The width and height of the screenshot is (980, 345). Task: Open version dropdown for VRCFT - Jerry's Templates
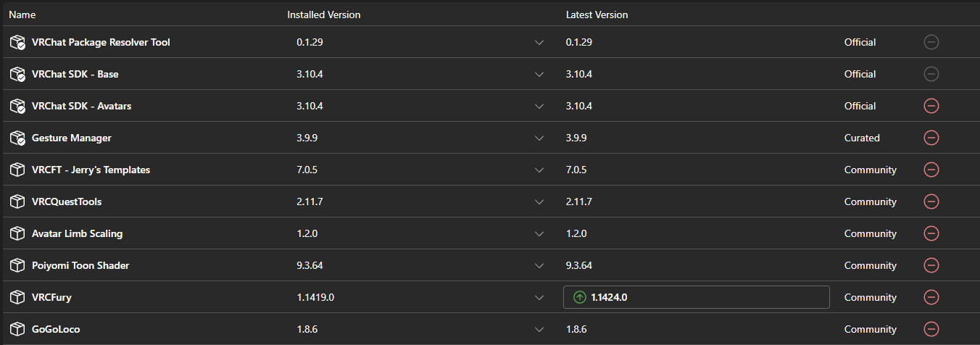pyautogui.click(x=539, y=170)
